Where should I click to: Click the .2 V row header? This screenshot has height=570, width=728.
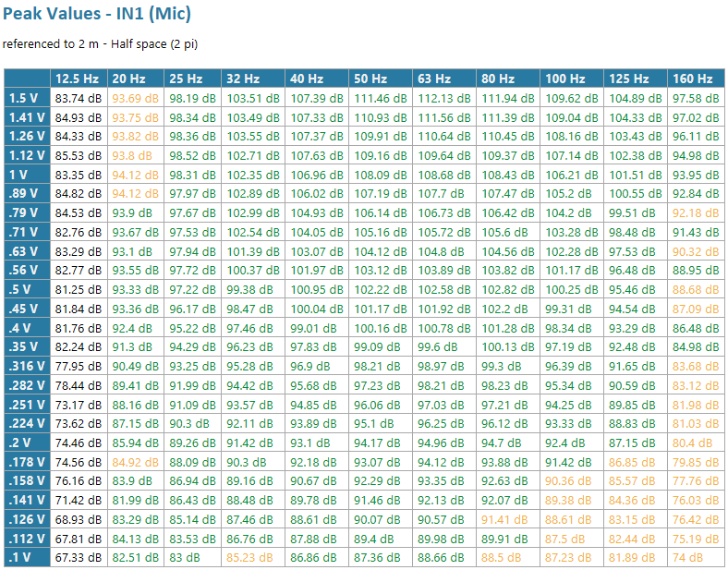pyautogui.click(x=27, y=443)
